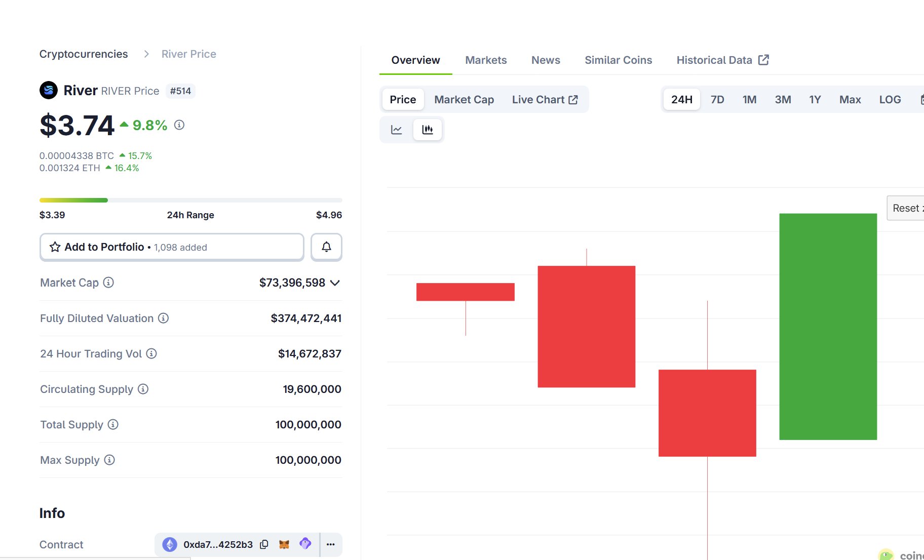Toggle LOG scale on chart
Viewport: 924px width, 560px height.
click(890, 100)
